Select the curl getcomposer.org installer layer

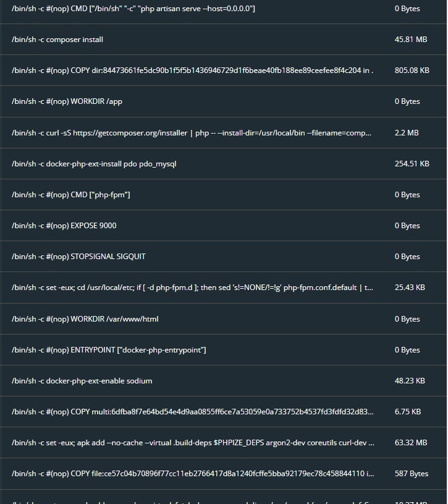click(x=192, y=133)
